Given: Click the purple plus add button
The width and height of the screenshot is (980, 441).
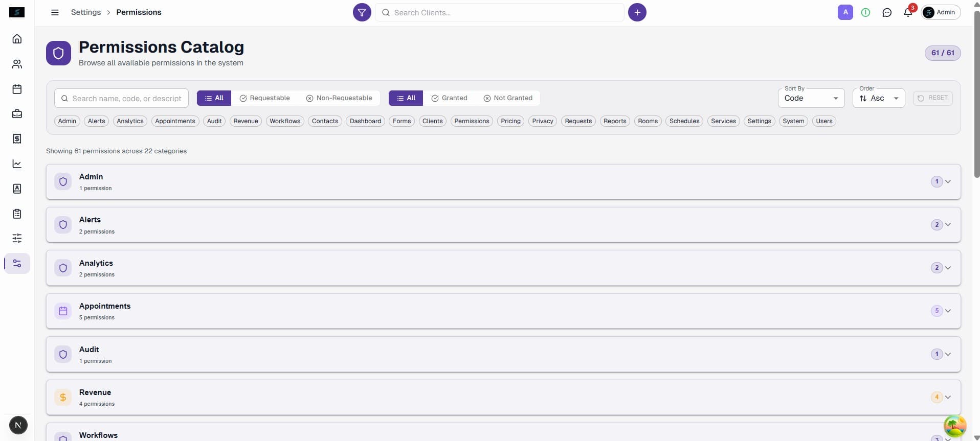Looking at the screenshot, I should (637, 12).
